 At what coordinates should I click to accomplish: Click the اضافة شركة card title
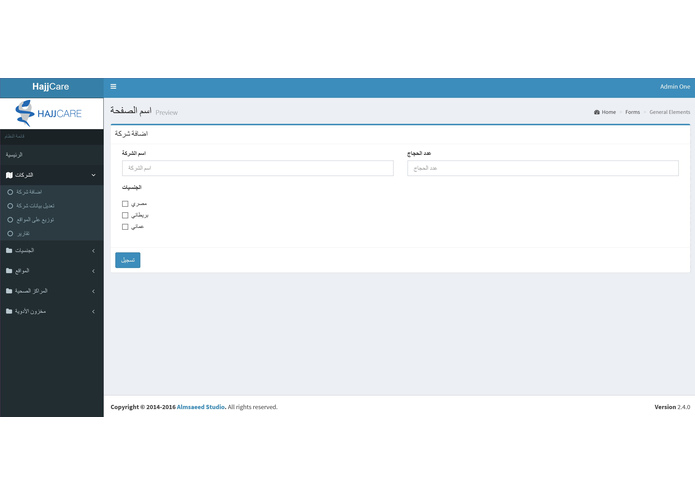coord(131,133)
